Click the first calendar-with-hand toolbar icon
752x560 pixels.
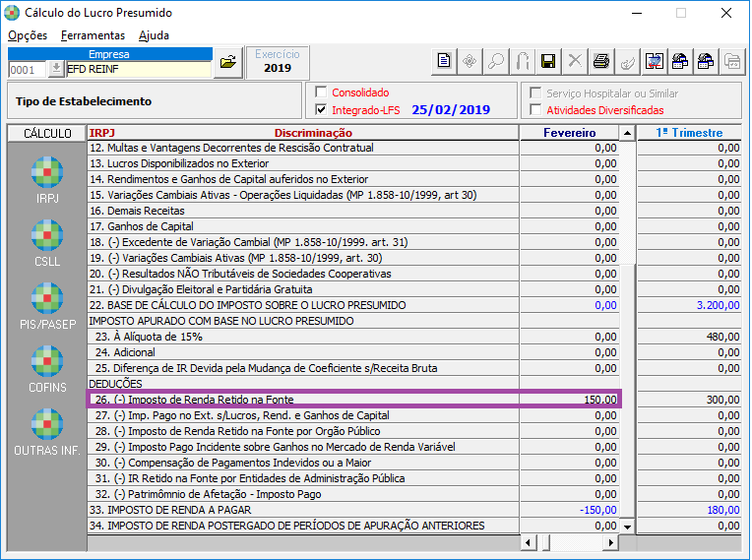click(x=679, y=61)
